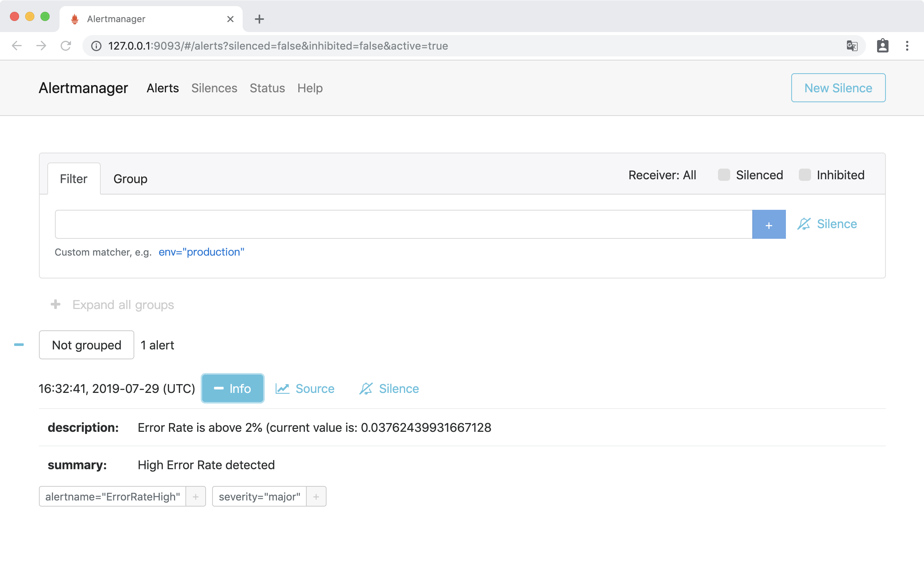Click the blue plus add-matcher button
This screenshot has width=924, height=576.
click(x=768, y=225)
